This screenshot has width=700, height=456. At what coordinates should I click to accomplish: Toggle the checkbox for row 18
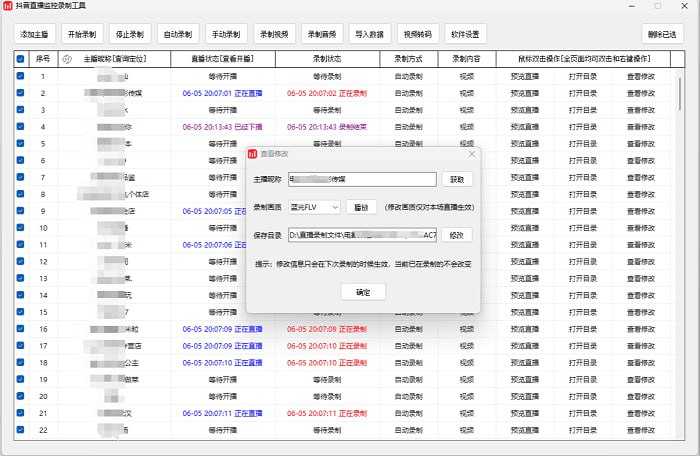20,362
